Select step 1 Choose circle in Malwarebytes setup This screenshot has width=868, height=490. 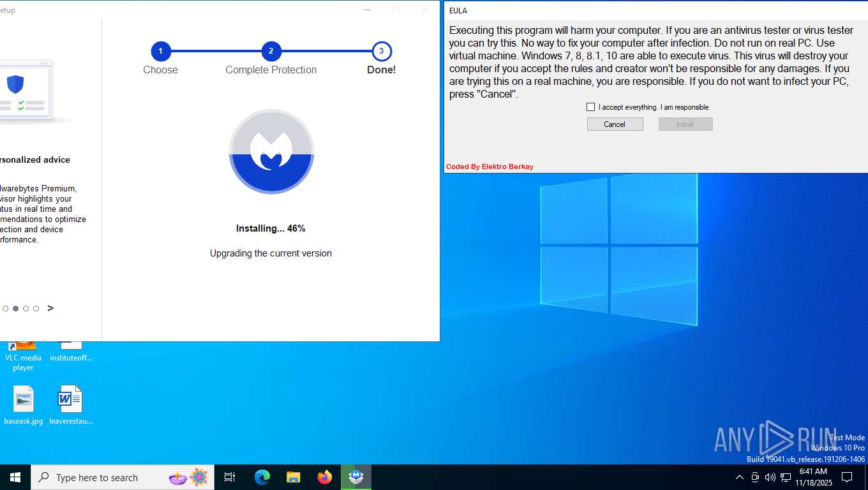(160, 51)
